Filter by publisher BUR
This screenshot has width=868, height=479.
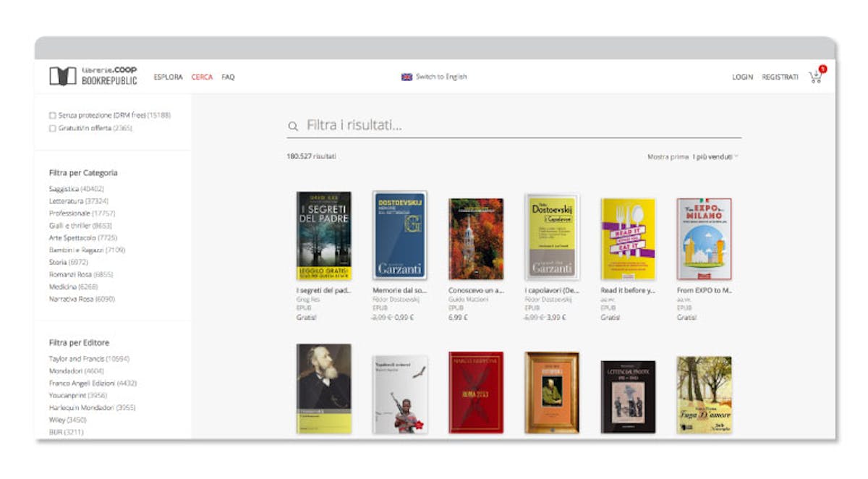tap(66, 432)
